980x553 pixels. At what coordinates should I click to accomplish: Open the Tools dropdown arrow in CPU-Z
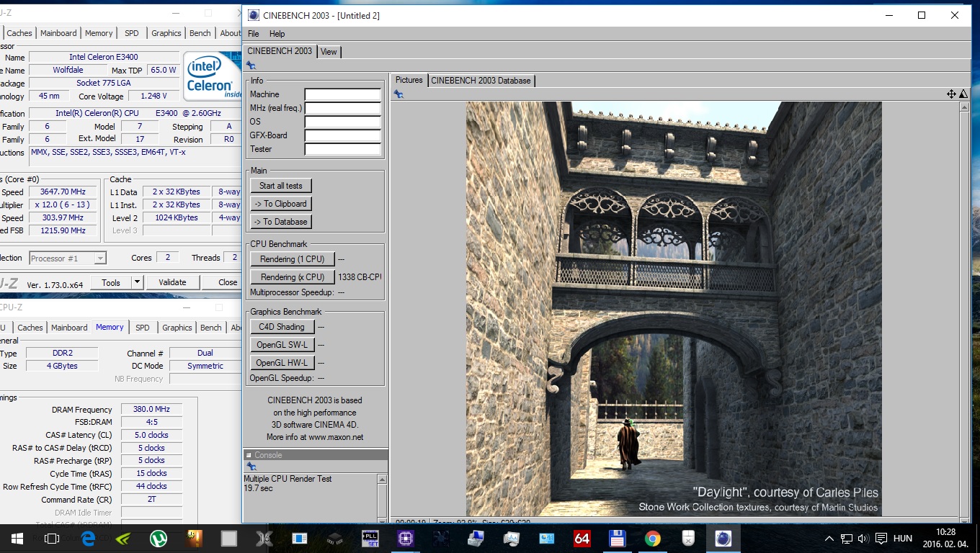[137, 282]
